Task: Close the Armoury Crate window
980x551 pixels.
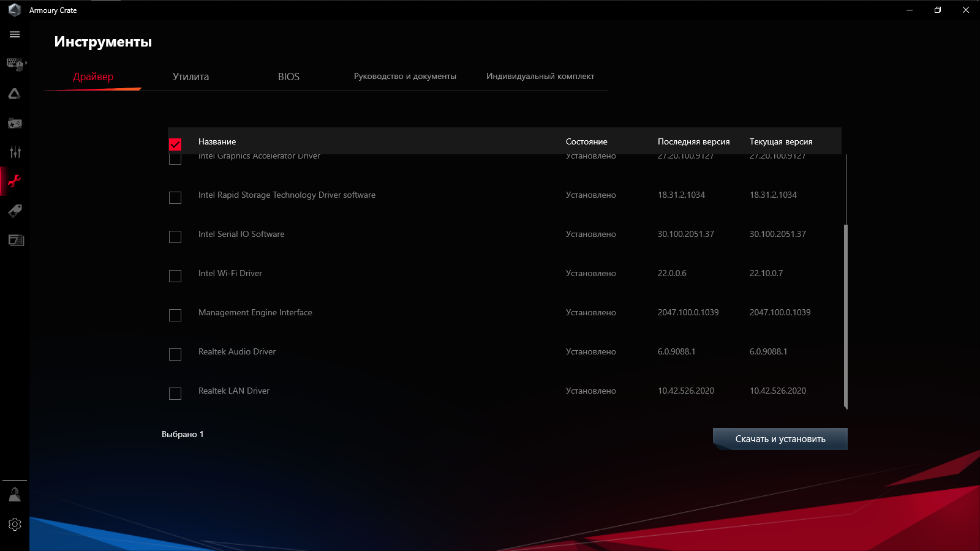Action: [x=966, y=10]
